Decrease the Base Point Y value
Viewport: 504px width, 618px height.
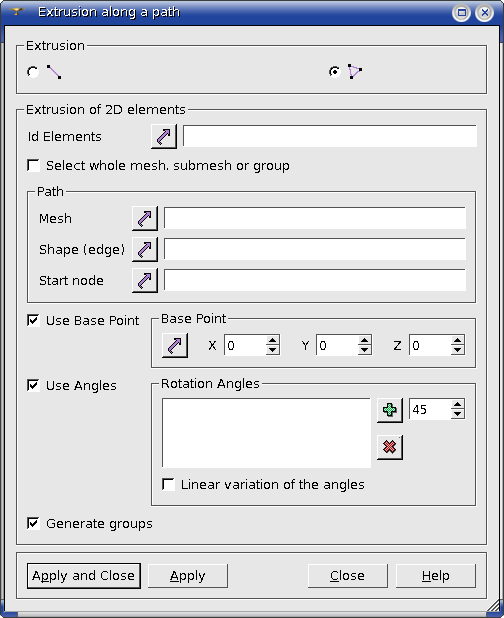[x=365, y=350]
